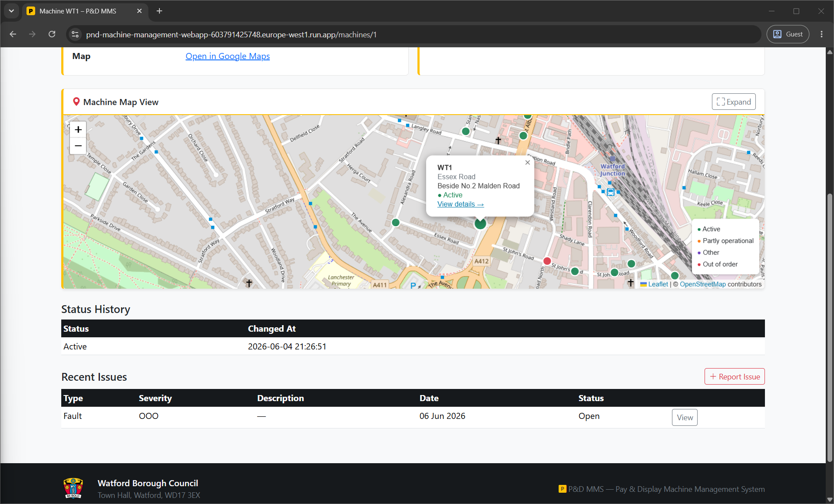
Task: Open the Guest profile menu
Action: (788, 34)
